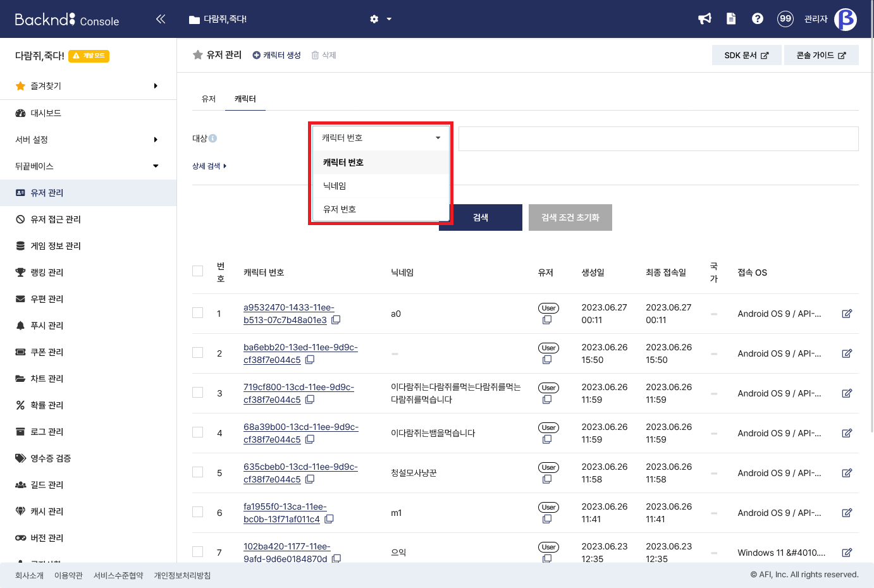Click 검색 조건 초기화 reset button

[x=570, y=217]
